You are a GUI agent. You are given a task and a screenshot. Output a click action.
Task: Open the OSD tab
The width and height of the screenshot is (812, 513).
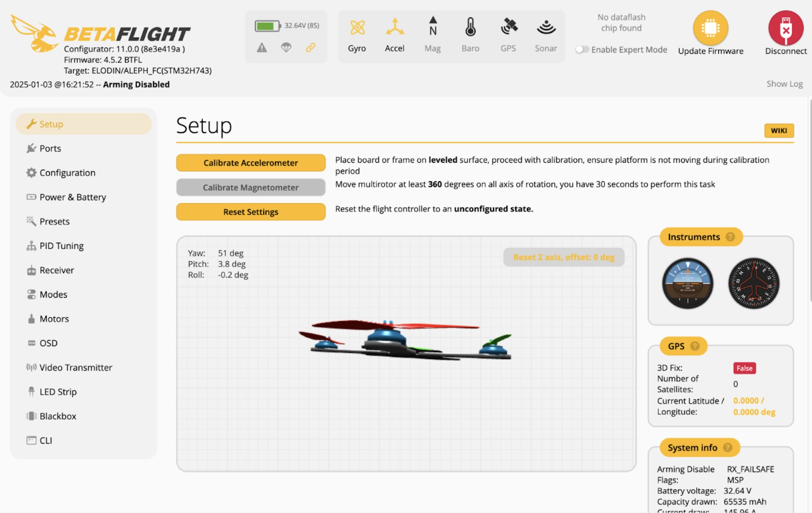(x=84, y=343)
